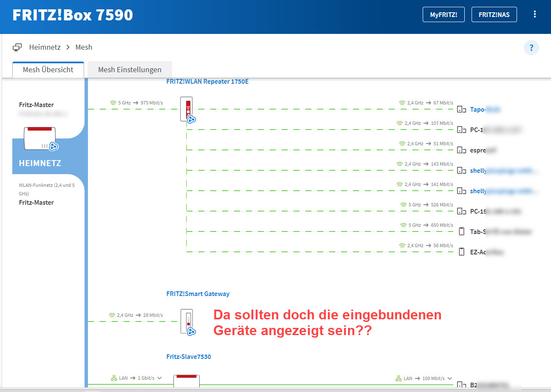Select the FRITZ!WLAN Repeater 1750E device icon
The width and height of the screenshot is (551, 392).
pos(187,110)
